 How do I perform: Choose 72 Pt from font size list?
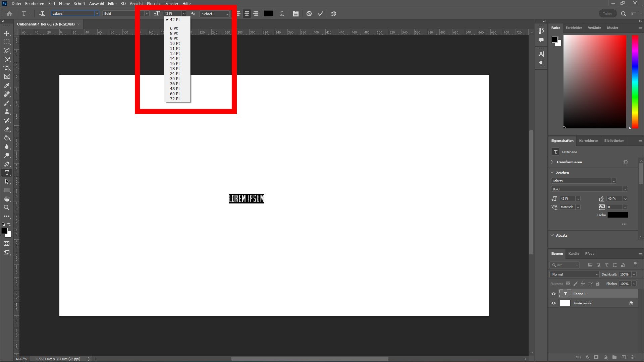point(175,99)
